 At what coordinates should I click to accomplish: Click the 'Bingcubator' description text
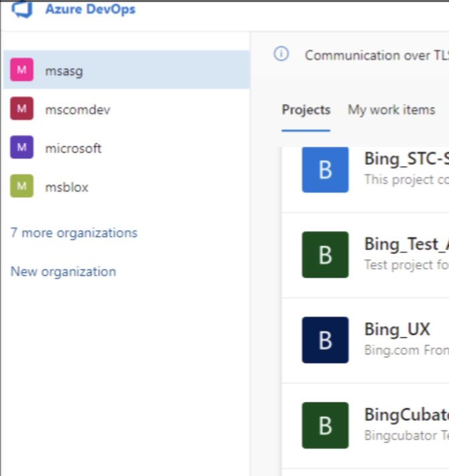pos(407,436)
